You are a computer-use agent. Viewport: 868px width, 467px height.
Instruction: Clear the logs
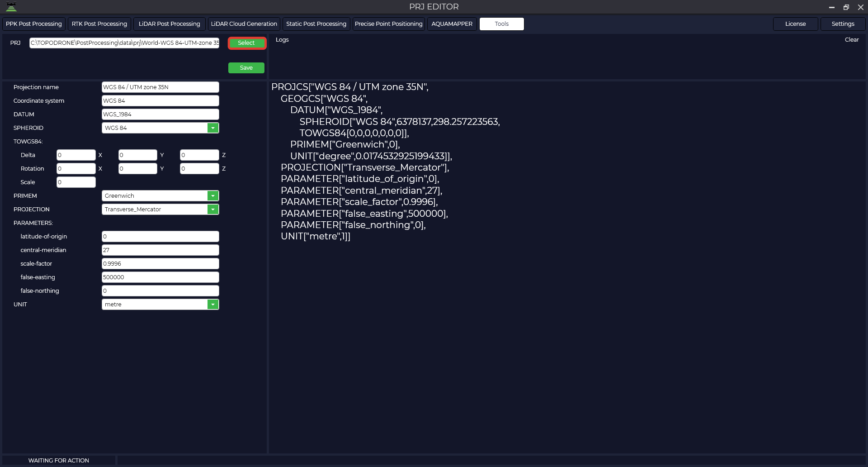pos(852,40)
